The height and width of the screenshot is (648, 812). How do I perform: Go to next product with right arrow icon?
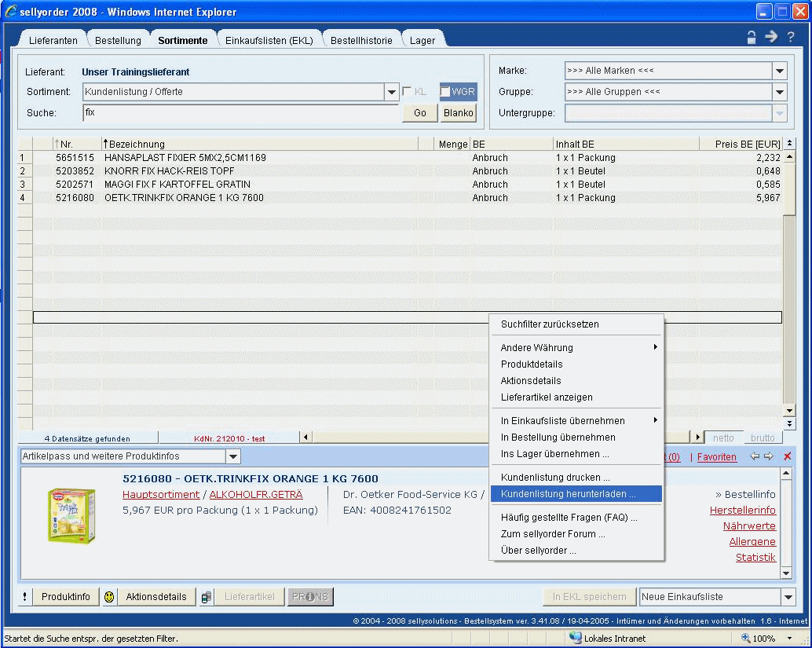(x=769, y=456)
